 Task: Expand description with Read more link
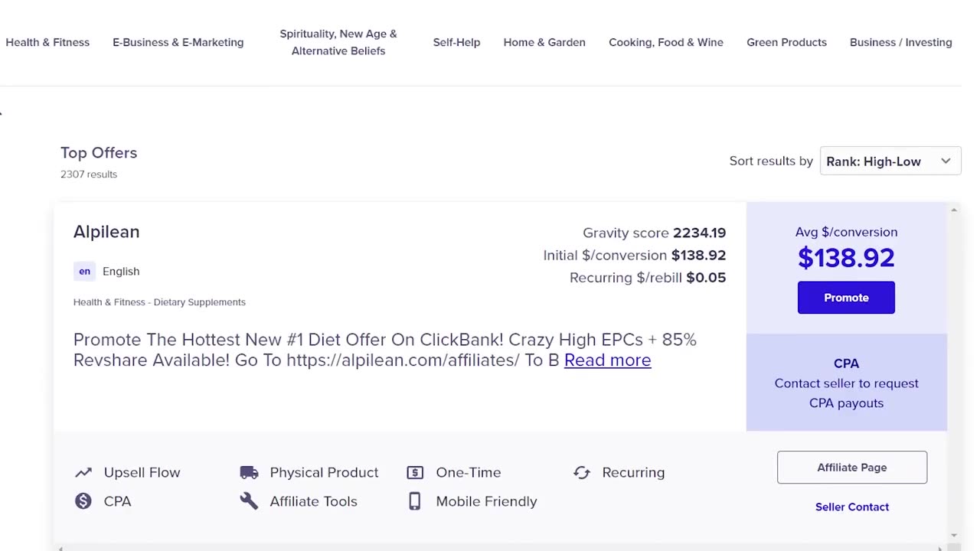tap(608, 360)
